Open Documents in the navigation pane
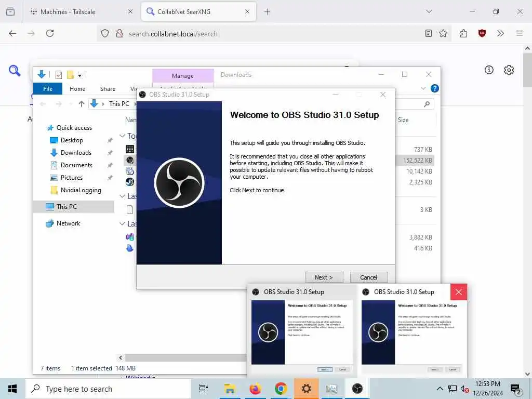This screenshot has height=399, width=532. click(x=76, y=165)
